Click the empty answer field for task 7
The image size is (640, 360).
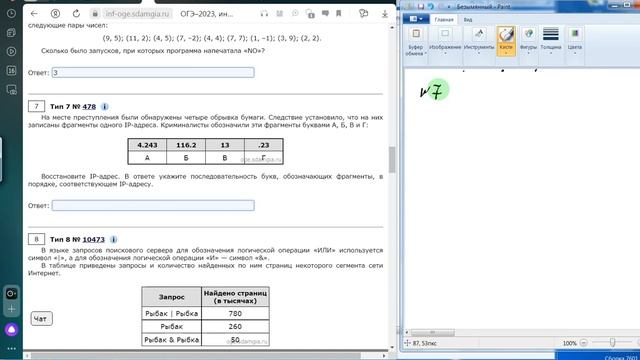pyautogui.click(x=153, y=205)
